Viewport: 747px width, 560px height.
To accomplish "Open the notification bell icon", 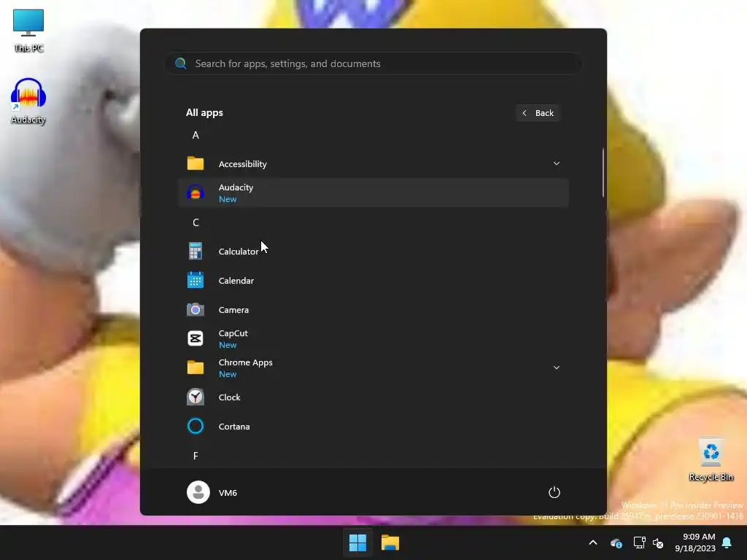I will click(727, 542).
